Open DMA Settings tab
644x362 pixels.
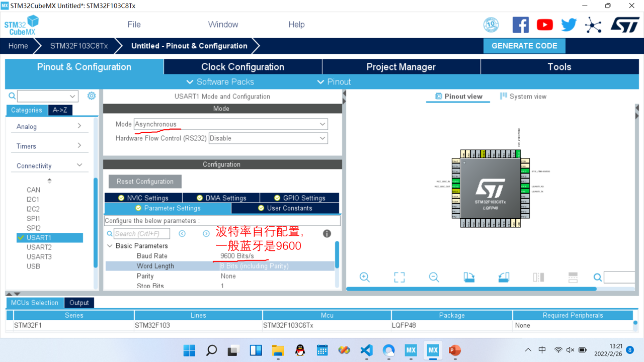(221, 198)
